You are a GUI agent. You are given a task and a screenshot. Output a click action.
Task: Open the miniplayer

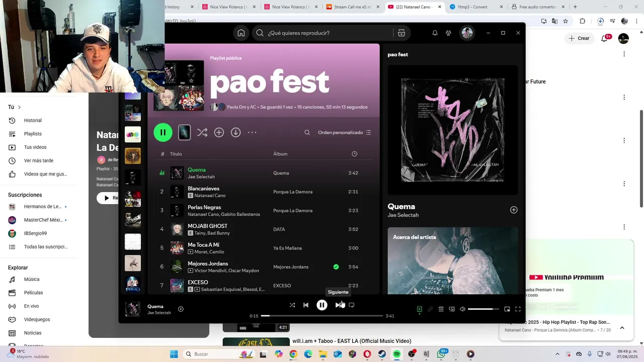coord(507,309)
